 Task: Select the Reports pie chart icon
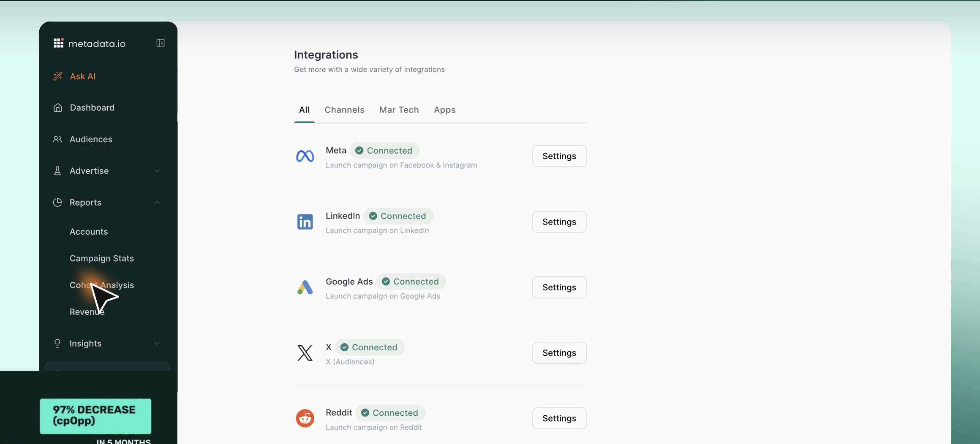point(58,202)
